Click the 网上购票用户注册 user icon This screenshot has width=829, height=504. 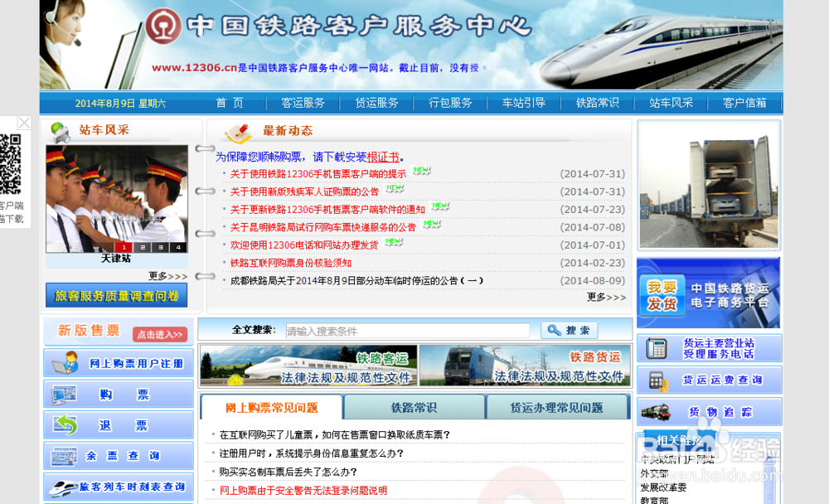(65, 362)
